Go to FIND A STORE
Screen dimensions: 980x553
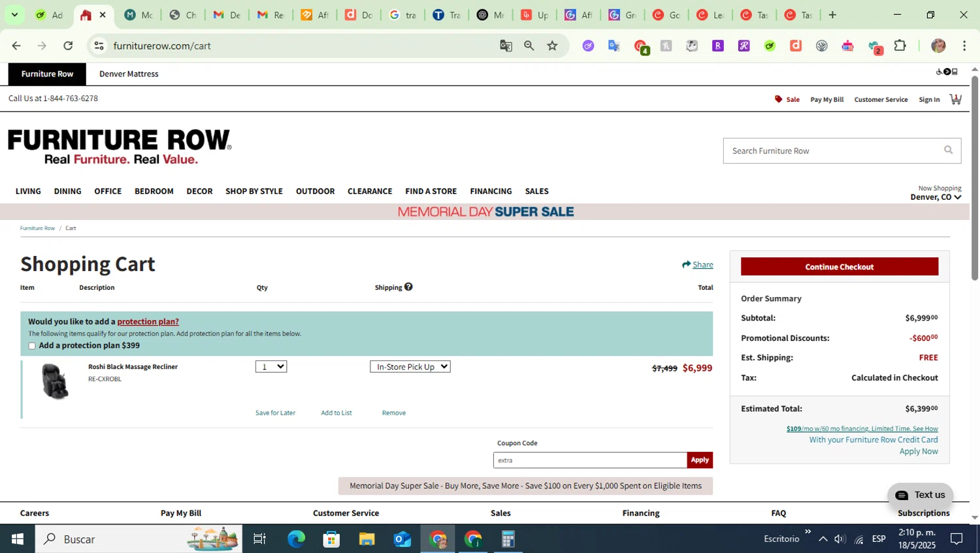431,191
